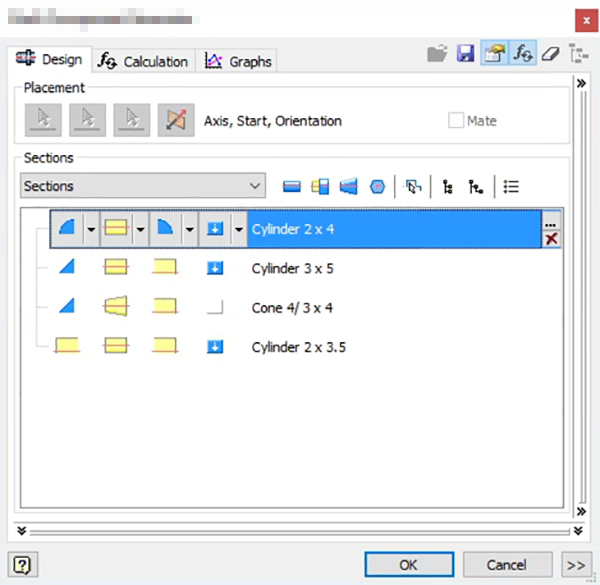Click second edge icon of Cylinder 2 x 3.5
The image size is (600, 585).
(165, 345)
